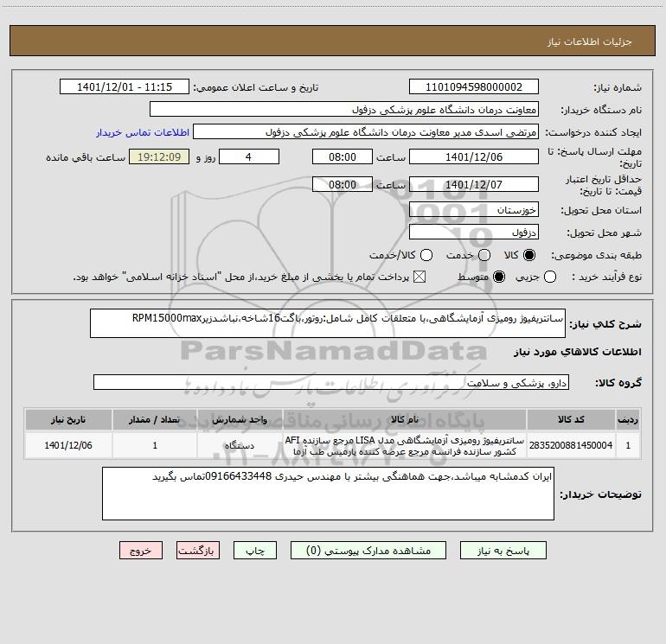Choose the متوسط purchase type radio
Viewport: 666px width, 644px height.
tap(499, 277)
